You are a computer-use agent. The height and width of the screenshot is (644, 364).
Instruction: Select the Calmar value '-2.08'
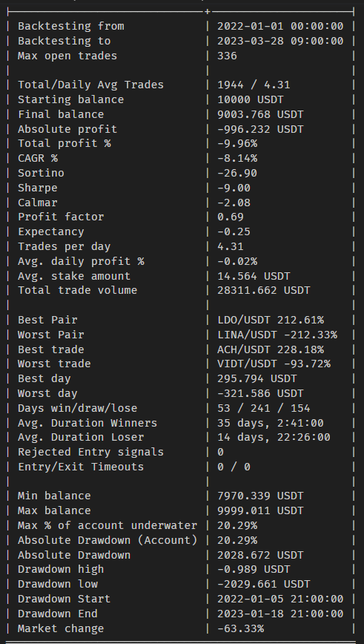click(234, 203)
